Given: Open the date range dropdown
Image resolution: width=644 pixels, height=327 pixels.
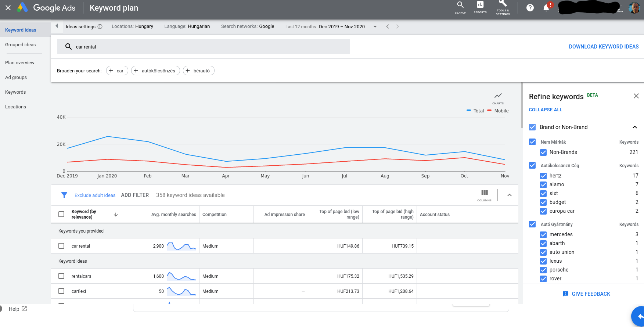Looking at the screenshot, I should coord(348,26).
